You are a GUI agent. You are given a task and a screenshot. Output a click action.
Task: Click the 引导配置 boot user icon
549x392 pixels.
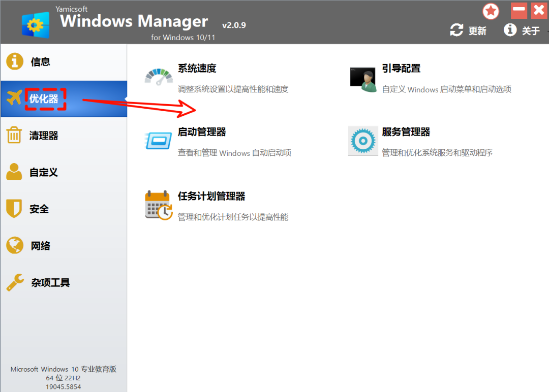(363, 79)
